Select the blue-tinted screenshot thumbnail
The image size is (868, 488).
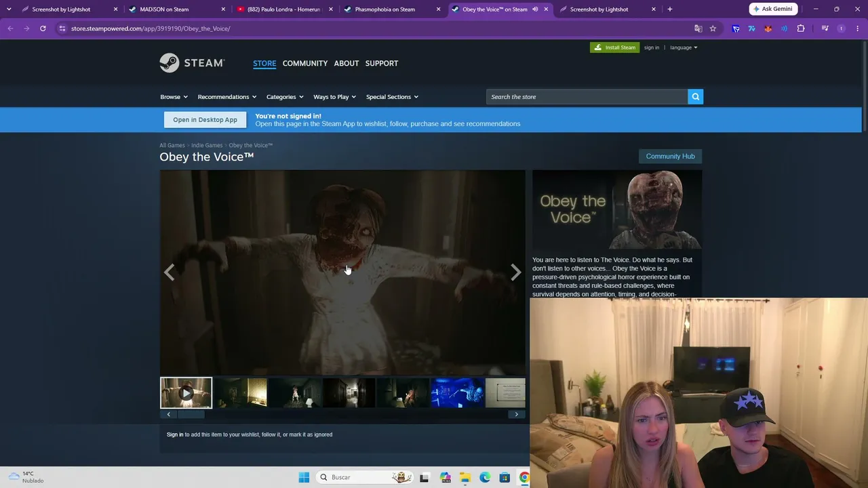pyautogui.click(x=458, y=393)
